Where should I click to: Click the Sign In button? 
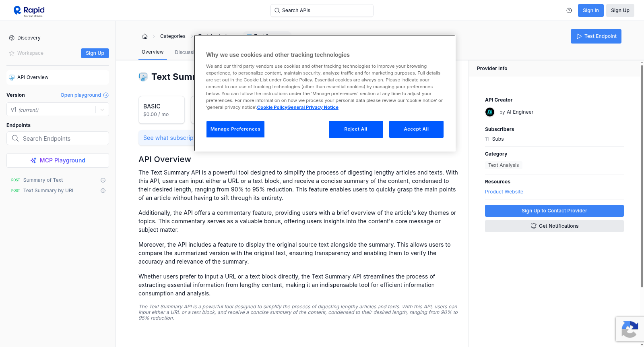(590, 10)
